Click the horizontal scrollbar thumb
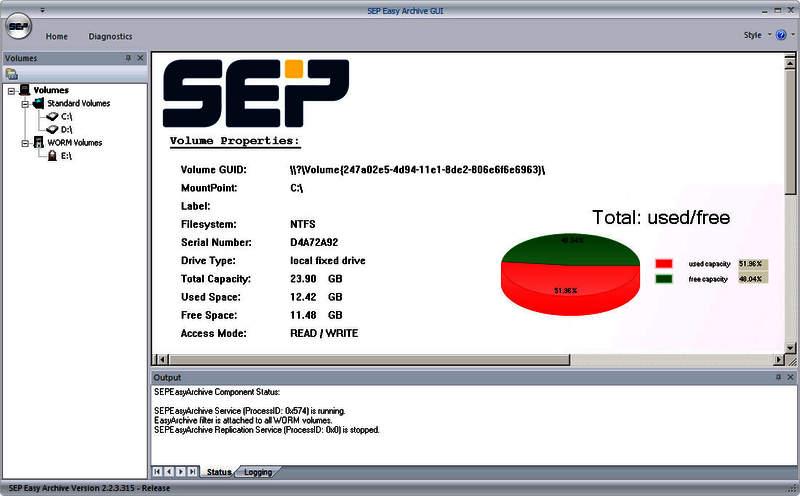Screen dimensions: 800x496 (369, 360)
